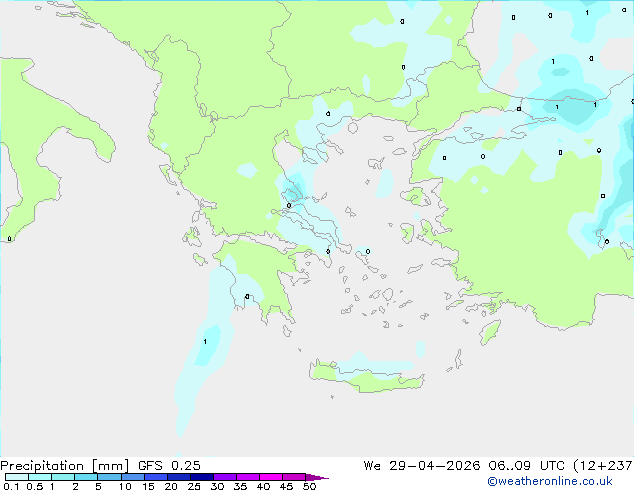Click the "10" legend value

125,486
